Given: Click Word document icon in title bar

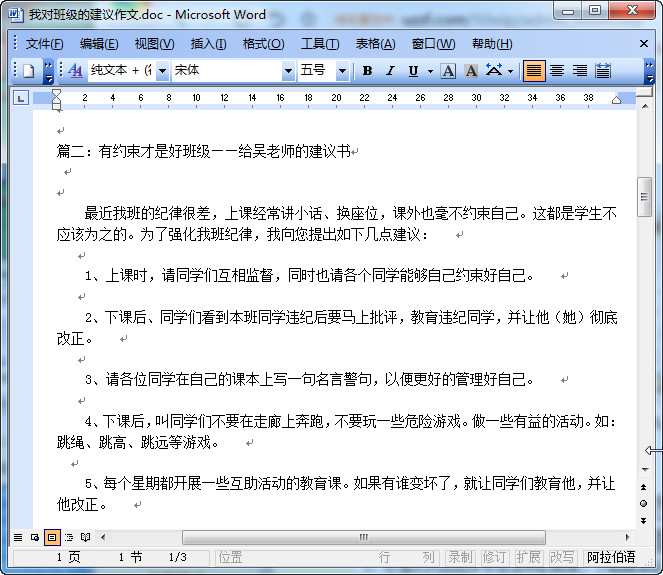Looking at the screenshot, I should tap(16, 14).
